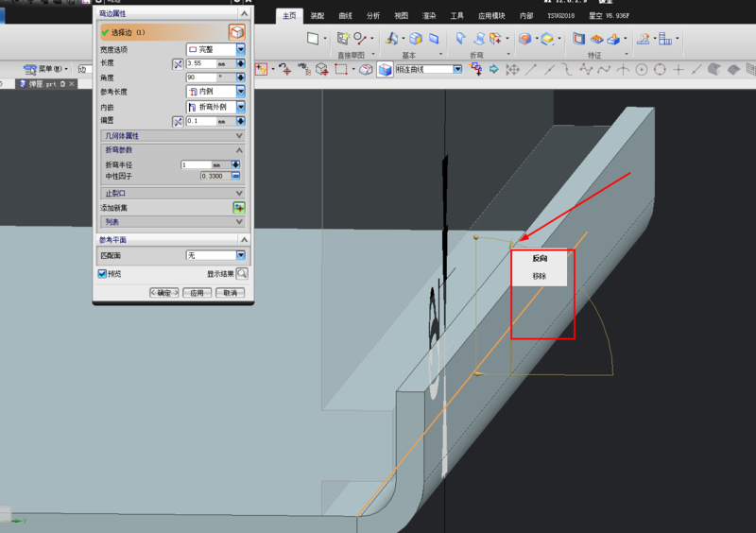Expand the 止裂口 section
This screenshot has width=756, height=533.
173,193
